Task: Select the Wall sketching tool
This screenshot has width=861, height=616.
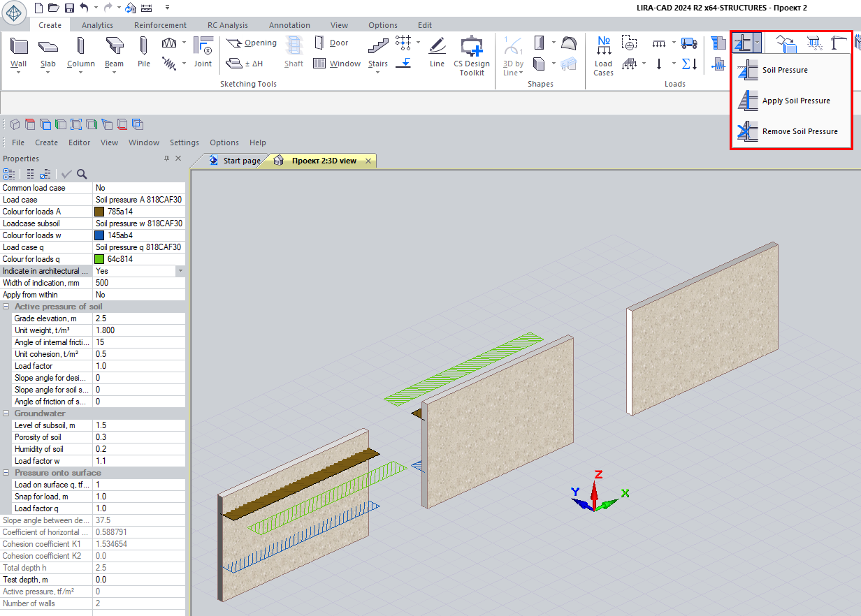Action: click(x=19, y=52)
